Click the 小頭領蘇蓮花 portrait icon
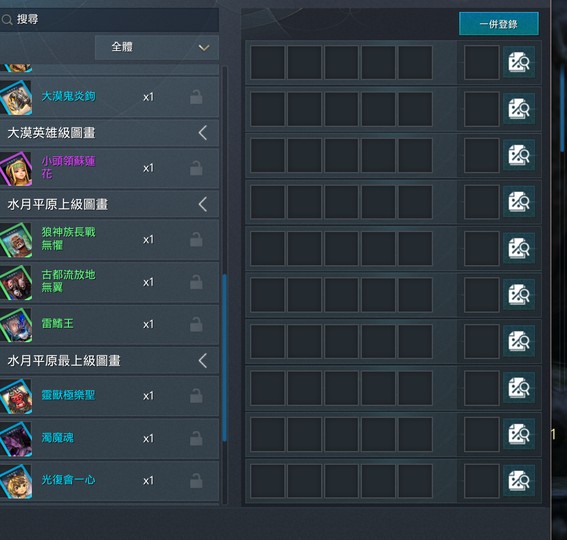 [x=16, y=169]
